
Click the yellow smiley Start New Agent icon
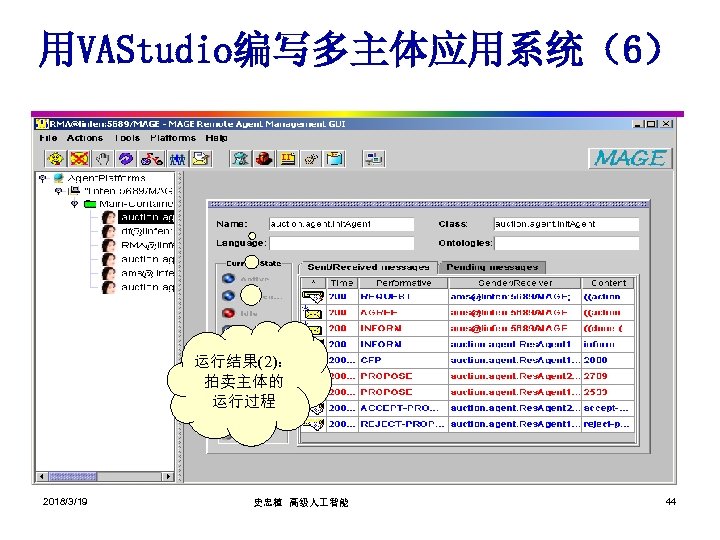56,159
